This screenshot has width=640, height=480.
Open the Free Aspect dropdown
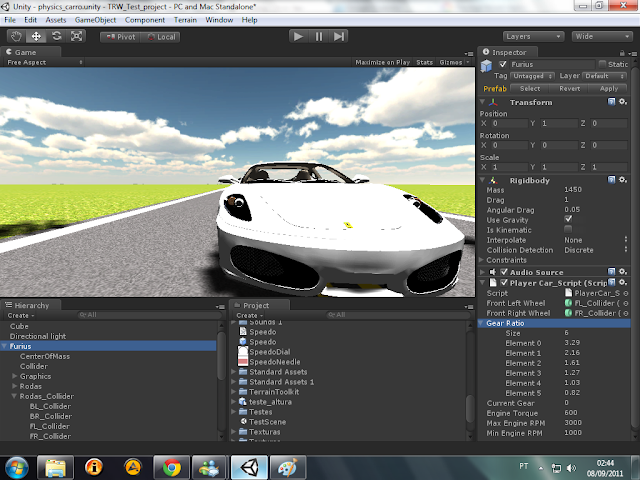pos(44,62)
